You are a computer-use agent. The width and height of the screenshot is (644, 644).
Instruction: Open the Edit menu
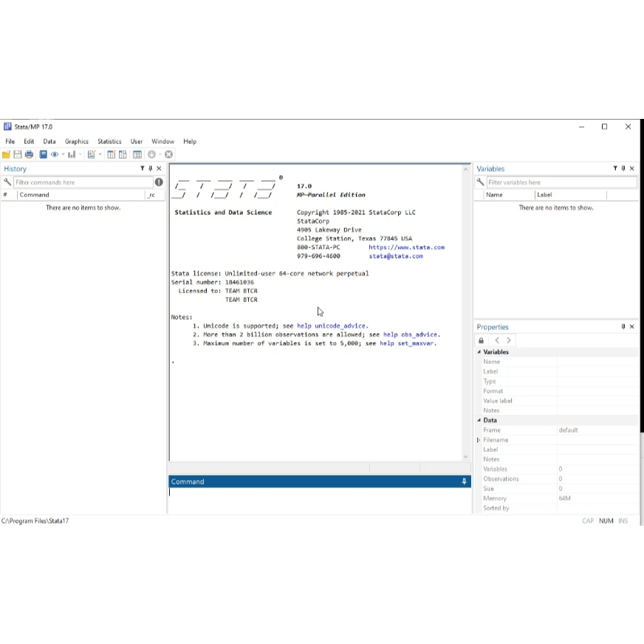(x=29, y=141)
